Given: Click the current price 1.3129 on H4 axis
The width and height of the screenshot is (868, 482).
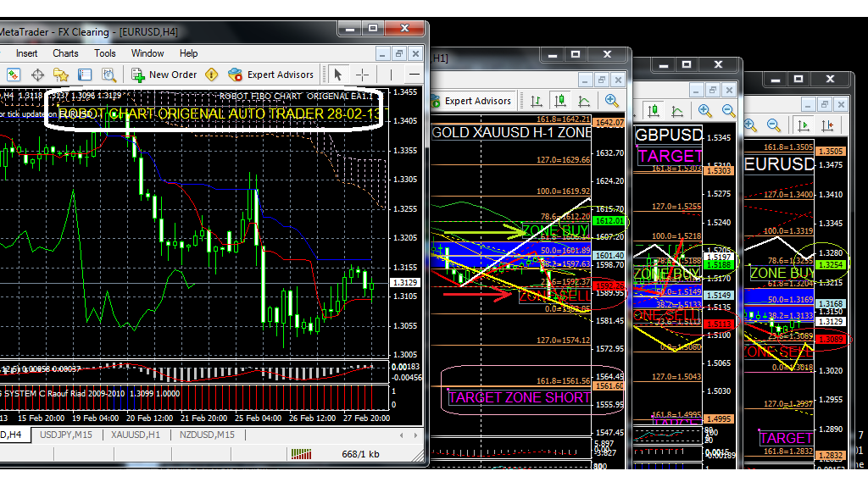Looking at the screenshot, I should point(405,282).
